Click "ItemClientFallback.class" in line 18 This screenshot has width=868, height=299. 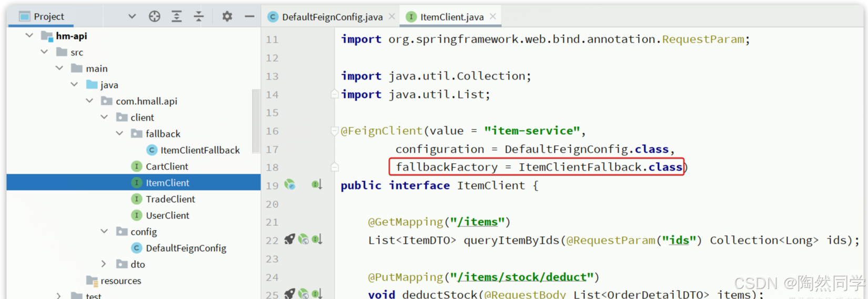pyautogui.click(x=600, y=167)
